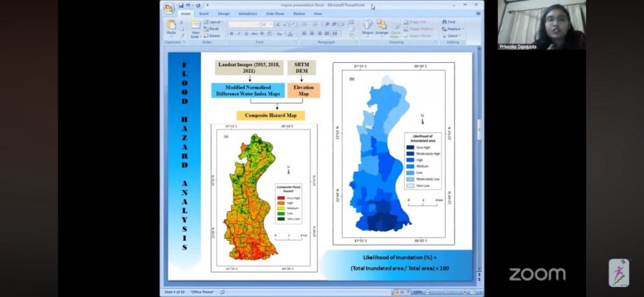
Task: Click the Save icon in quick access toolbar
Action: pyautogui.click(x=180, y=6)
